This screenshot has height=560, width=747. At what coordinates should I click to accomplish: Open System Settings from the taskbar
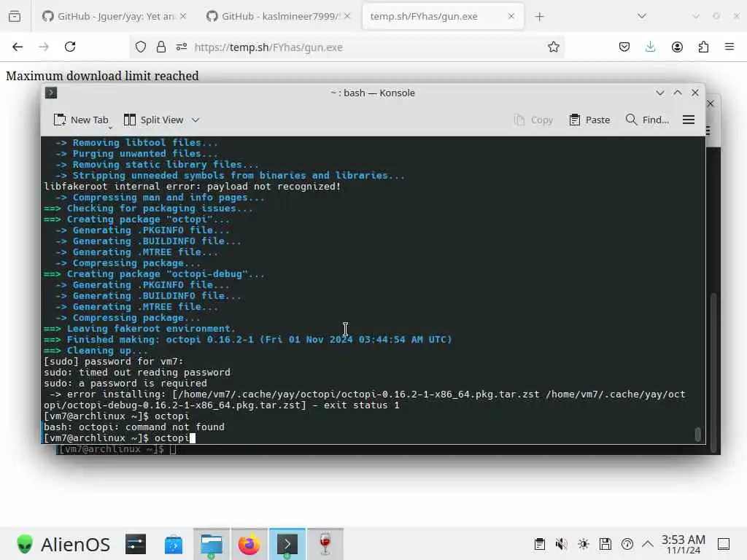click(x=135, y=544)
